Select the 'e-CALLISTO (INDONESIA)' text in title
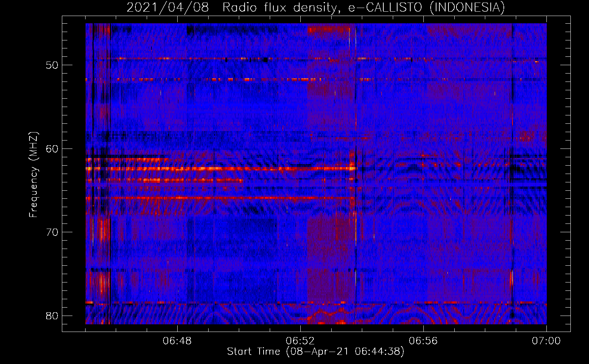The image size is (589, 364). point(427,7)
